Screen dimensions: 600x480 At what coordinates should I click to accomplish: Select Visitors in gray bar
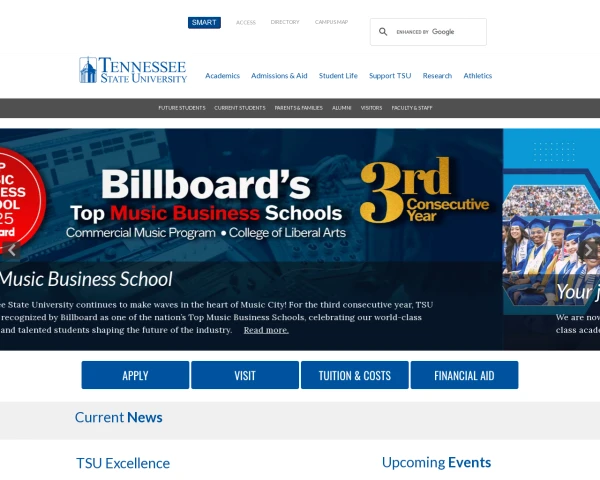click(x=371, y=108)
